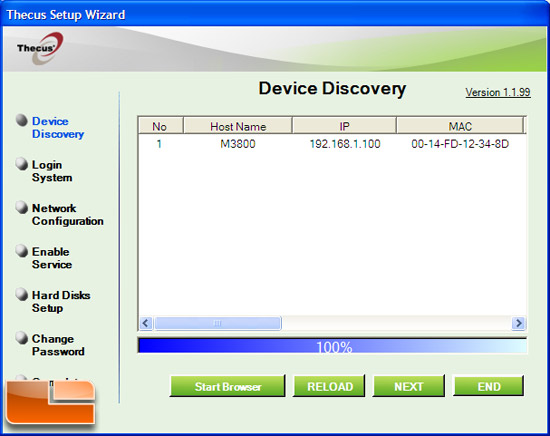Click the Thecus Setup Wizard title bar

click(275, 14)
